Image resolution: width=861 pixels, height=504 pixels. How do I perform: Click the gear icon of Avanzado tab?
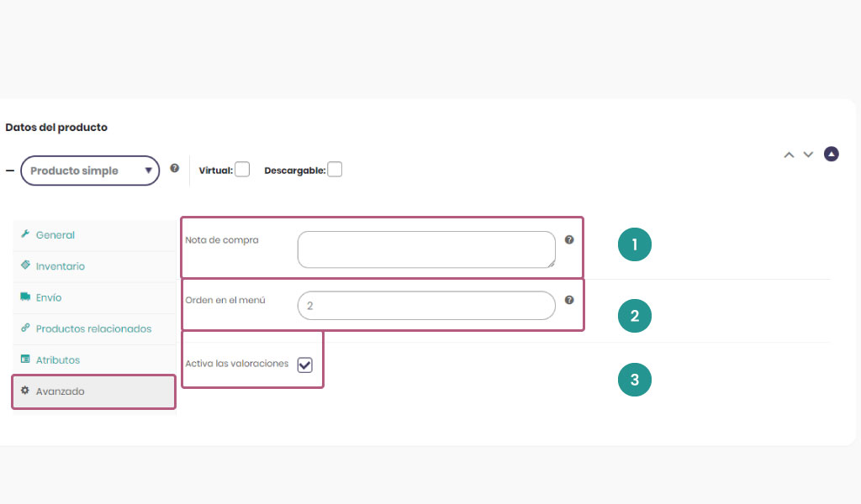pyautogui.click(x=24, y=391)
